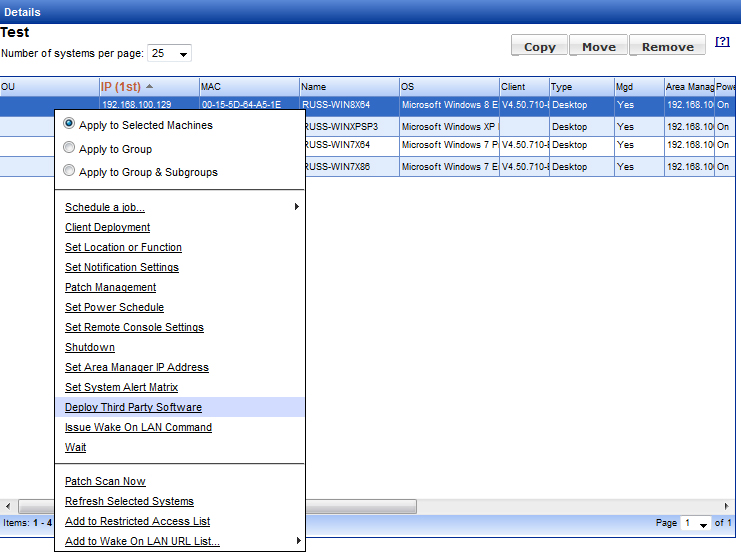Viewport: 741px width, 556px height.
Task: Run Patch Scan Now
Action: point(105,481)
